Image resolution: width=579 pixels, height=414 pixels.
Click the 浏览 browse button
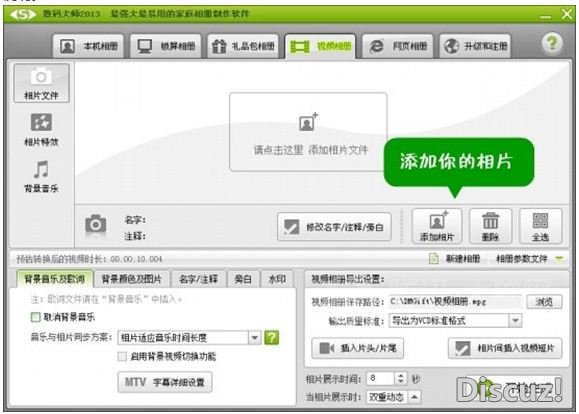tap(544, 302)
